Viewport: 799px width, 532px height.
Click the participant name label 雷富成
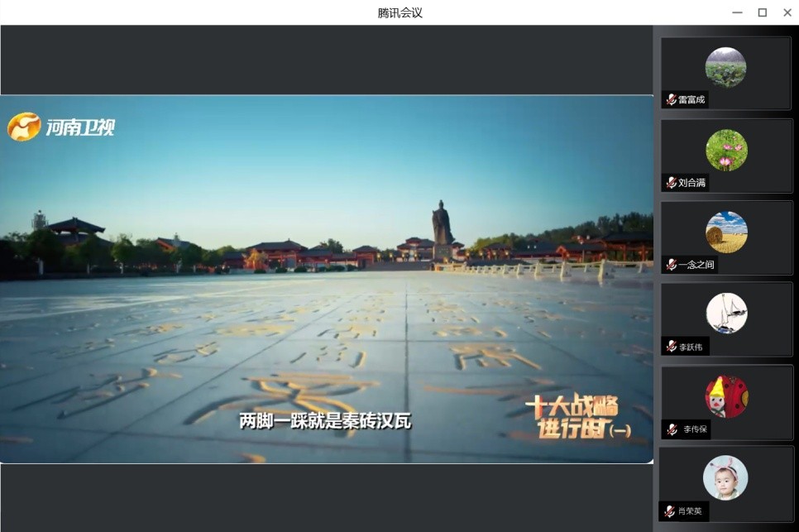point(691,100)
